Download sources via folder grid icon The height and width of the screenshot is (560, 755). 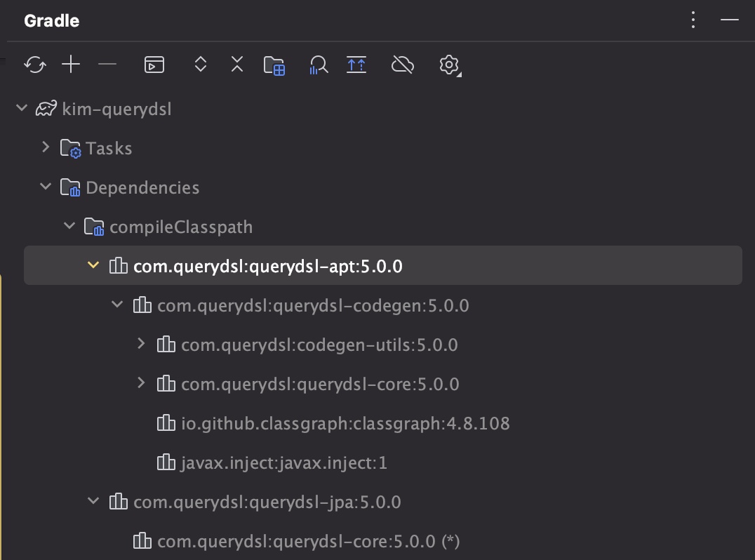click(x=274, y=65)
